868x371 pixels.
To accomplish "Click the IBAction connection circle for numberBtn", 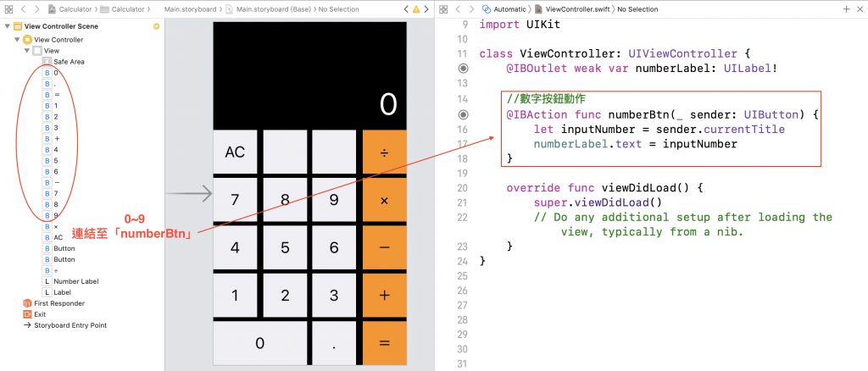I will point(464,114).
